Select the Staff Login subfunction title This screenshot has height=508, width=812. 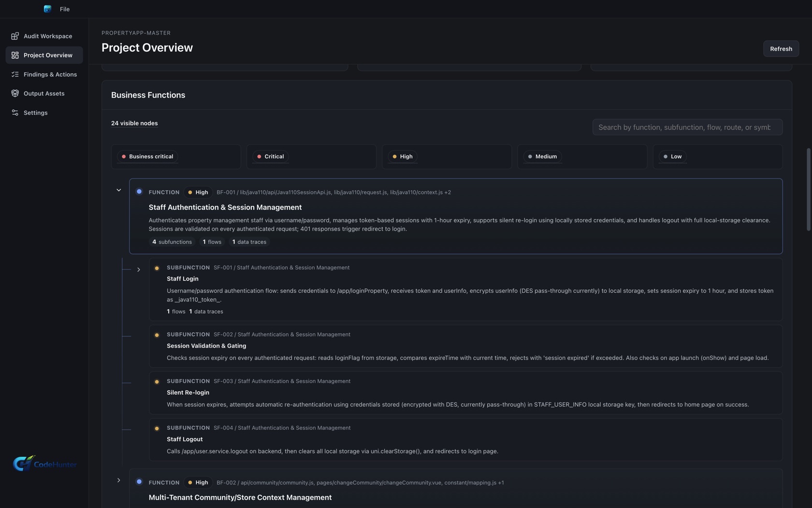click(183, 279)
